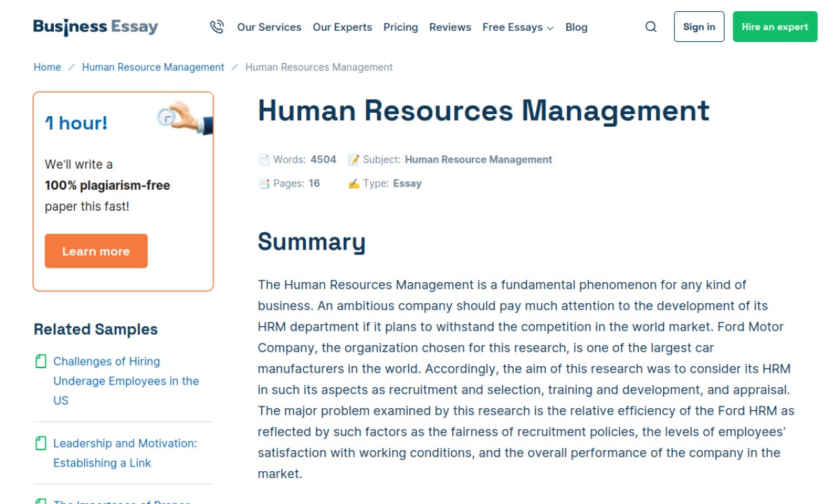Go to Home breadcrumb link
Viewport: 840px width, 504px height.
pyautogui.click(x=47, y=67)
